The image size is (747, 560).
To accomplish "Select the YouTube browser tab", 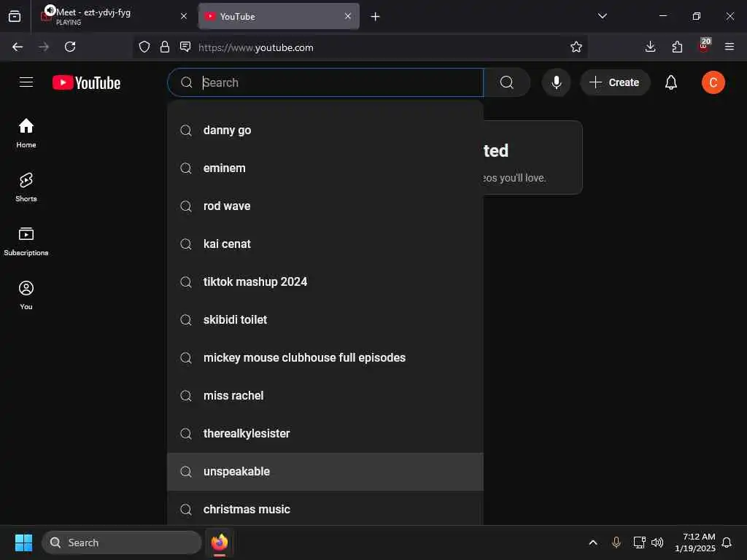I will click(279, 16).
